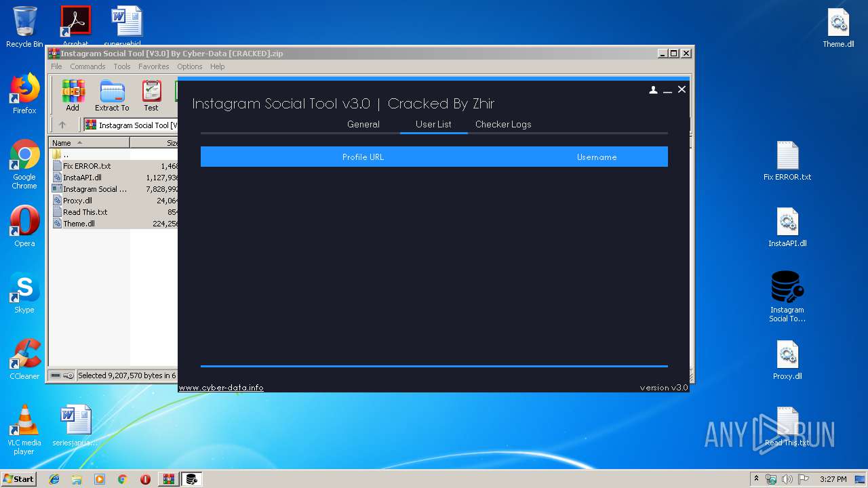Click WinRAR taskbar button
The height and width of the screenshot is (488, 868).
[169, 479]
